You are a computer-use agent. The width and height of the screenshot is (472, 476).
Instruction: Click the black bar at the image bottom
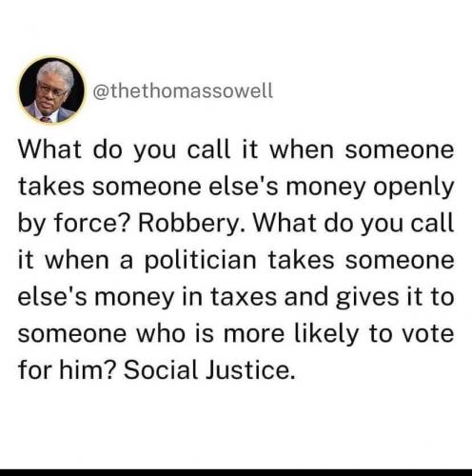tap(236, 472)
